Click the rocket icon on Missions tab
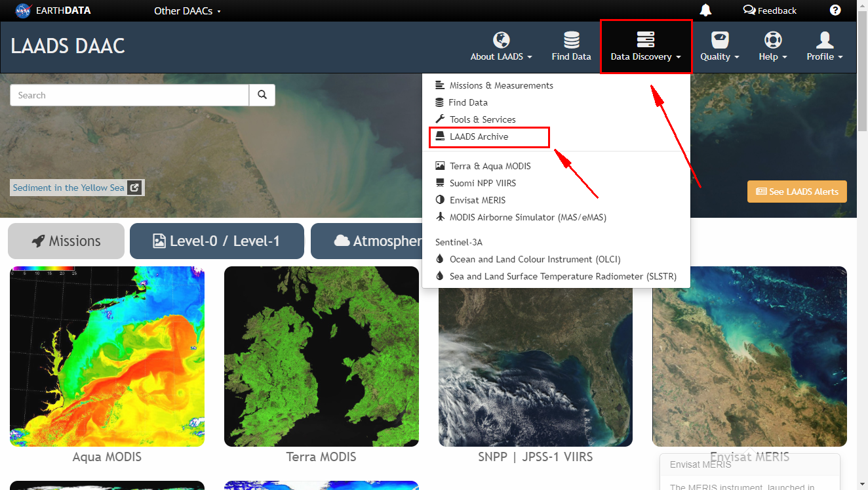Screen dimensions: 868x490 tap(38, 241)
